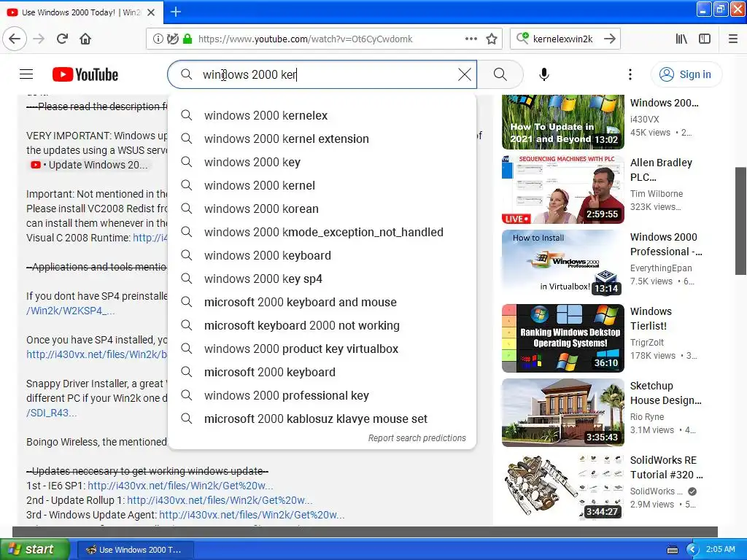Screen dimensions: 747x560
Task: Reload the current page
Action: click(62, 39)
